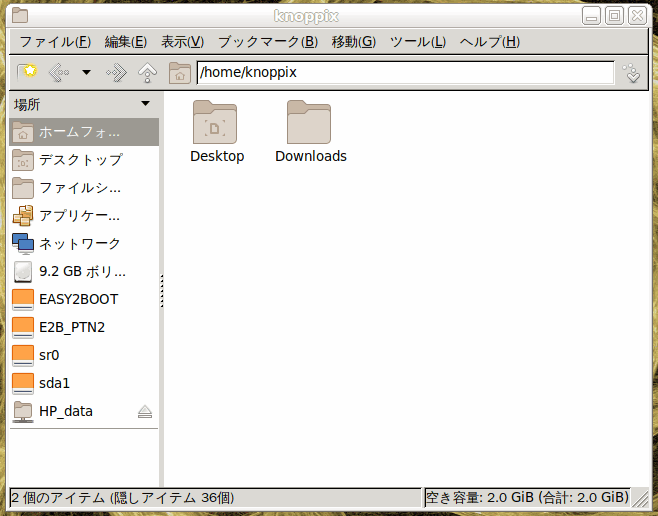Image resolution: width=658 pixels, height=516 pixels.
Task: Minimize the knoppix window
Action: [x=591, y=16]
